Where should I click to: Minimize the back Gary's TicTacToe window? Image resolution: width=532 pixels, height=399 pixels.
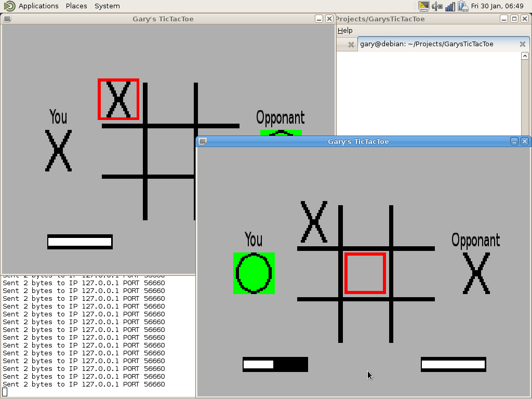[x=318, y=19]
